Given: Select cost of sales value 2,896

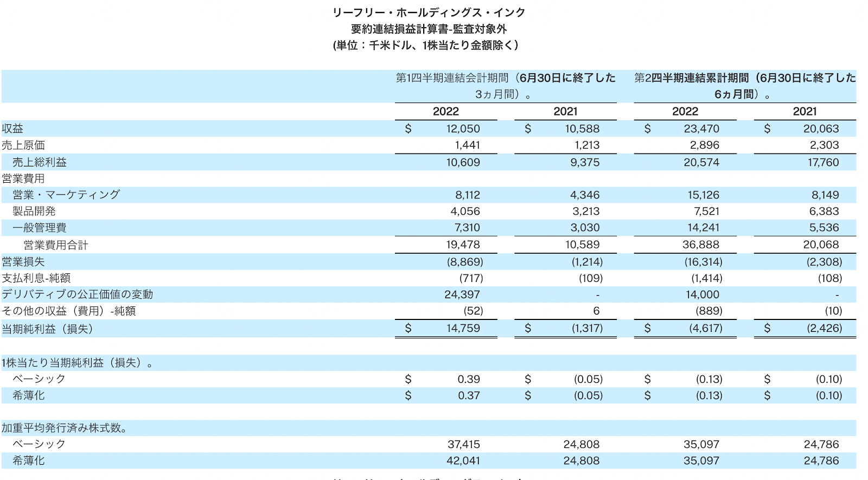Looking at the screenshot, I should coord(705,145).
